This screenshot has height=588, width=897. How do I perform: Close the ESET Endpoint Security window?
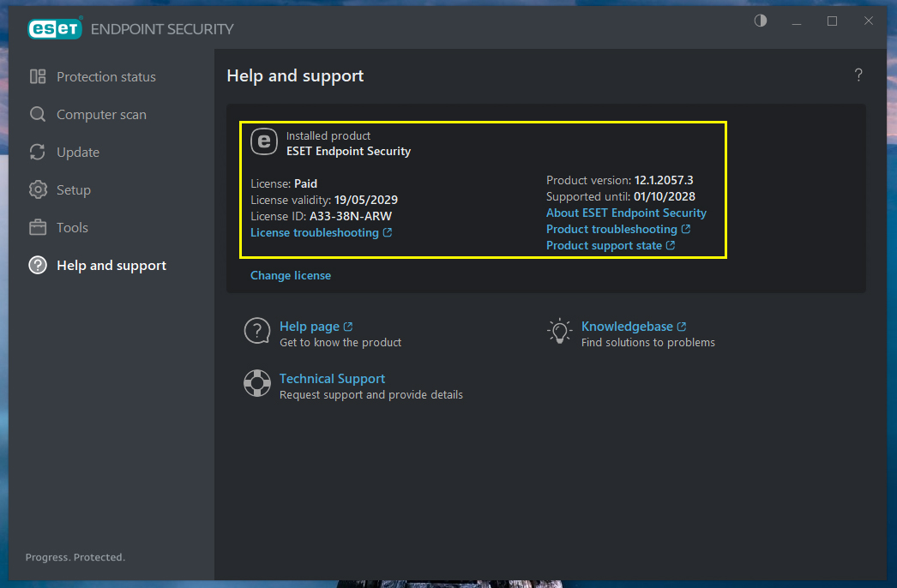click(x=869, y=21)
